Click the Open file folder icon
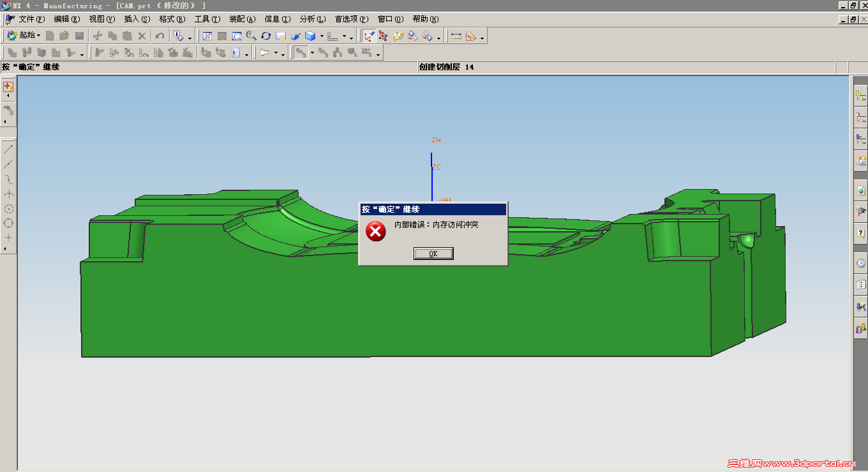This screenshot has width=868, height=472. pos(64,36)
